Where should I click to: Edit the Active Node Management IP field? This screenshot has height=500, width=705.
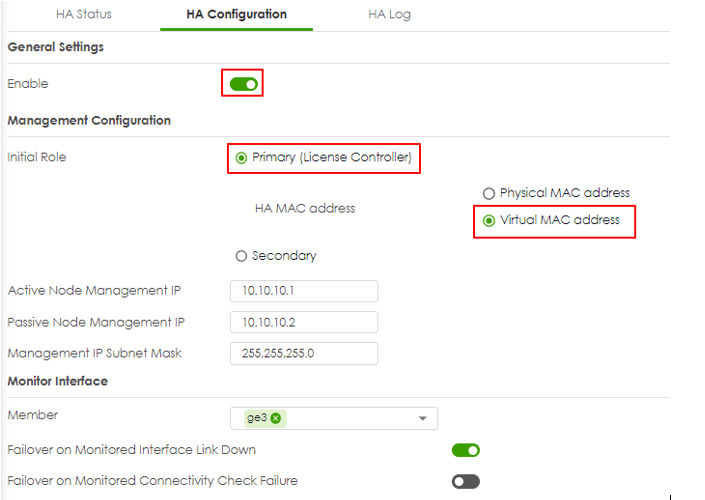[x=304, y=291]
